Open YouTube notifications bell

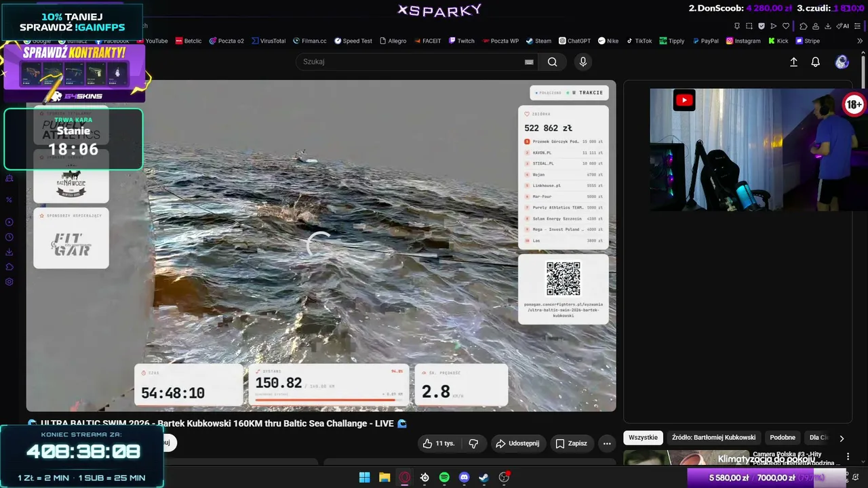click(816, 62)
